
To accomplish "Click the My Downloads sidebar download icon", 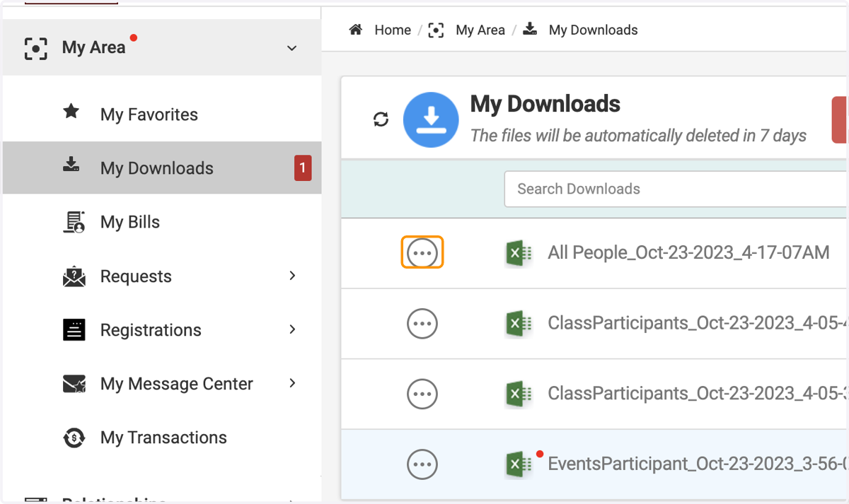I will 71,165.
